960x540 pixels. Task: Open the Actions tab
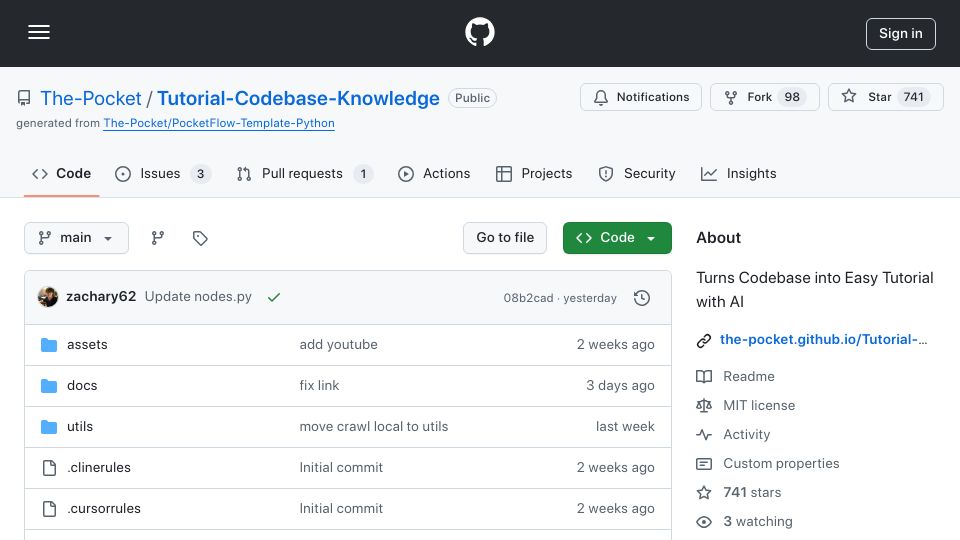434,174
